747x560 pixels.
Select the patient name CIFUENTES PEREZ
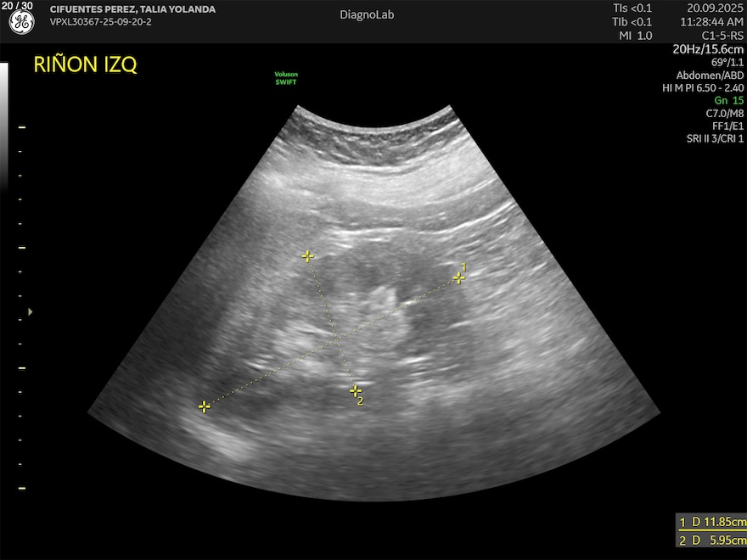[132, 9]
